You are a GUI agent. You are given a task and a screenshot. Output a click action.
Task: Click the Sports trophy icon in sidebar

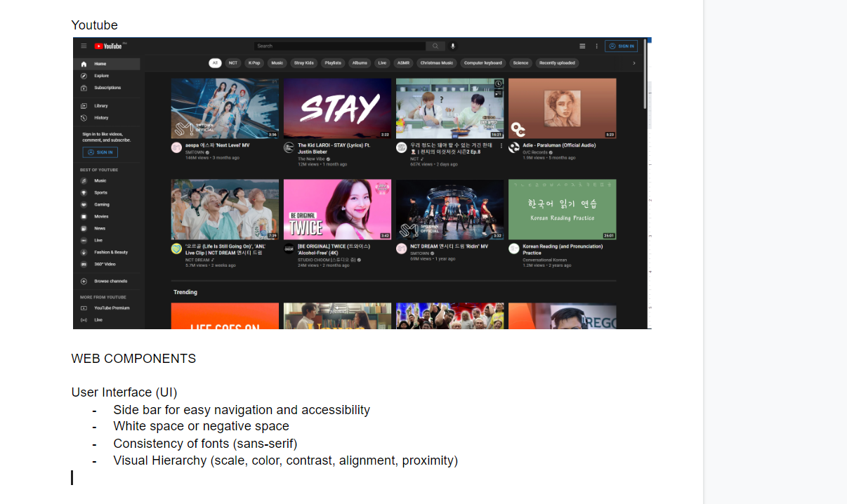pos(84,192)
